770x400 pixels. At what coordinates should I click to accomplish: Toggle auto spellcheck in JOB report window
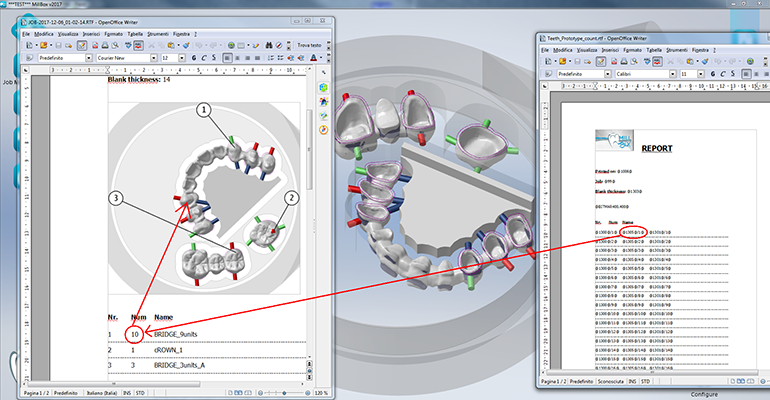tap(138, 45)
